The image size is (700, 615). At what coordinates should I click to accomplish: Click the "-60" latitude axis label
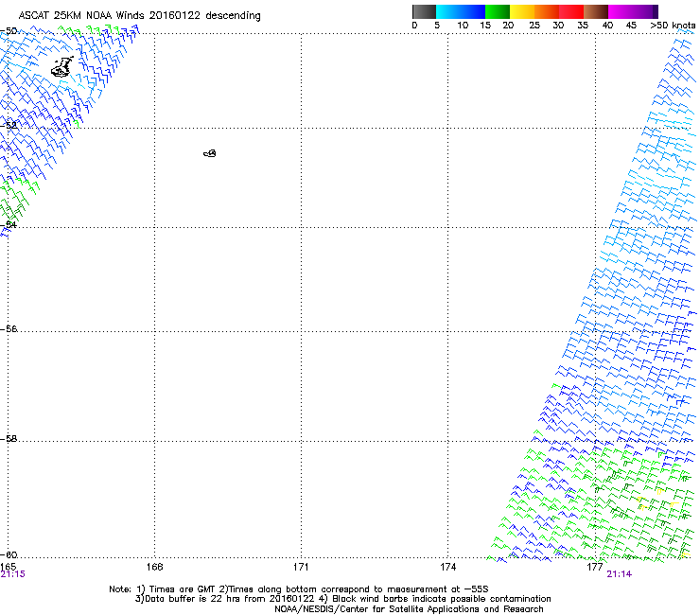point(9,554)
